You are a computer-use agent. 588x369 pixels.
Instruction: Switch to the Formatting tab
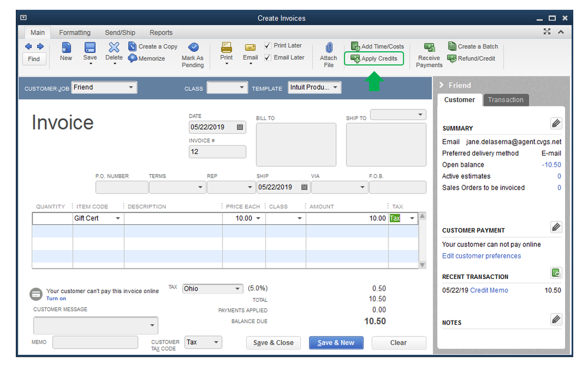[75, 33]
